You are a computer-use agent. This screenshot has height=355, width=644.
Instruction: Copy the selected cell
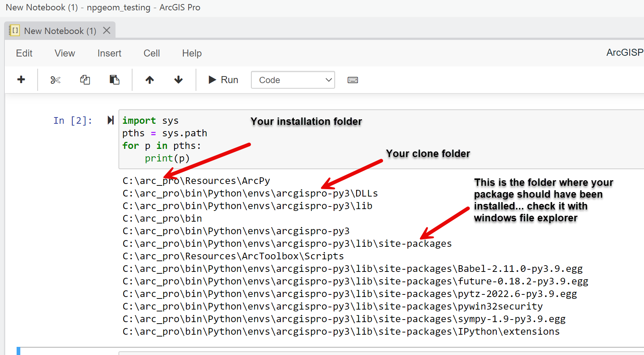pos(85,79)
